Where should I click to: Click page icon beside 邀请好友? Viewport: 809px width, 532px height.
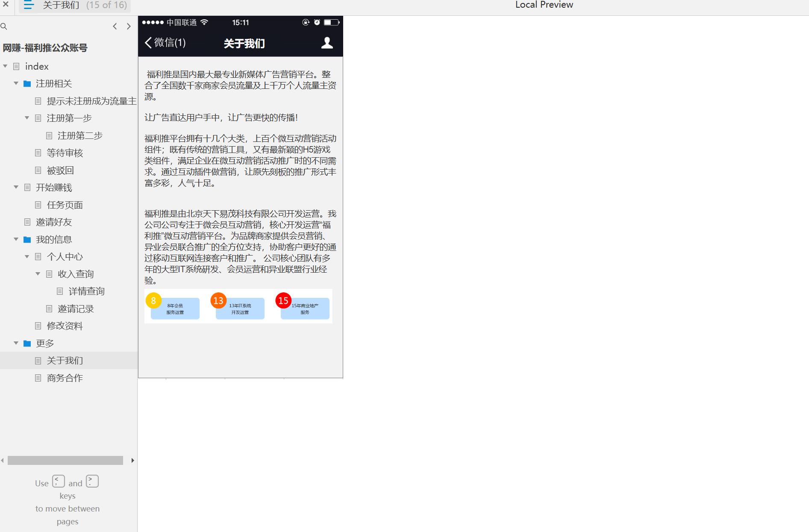pos(27,222)
